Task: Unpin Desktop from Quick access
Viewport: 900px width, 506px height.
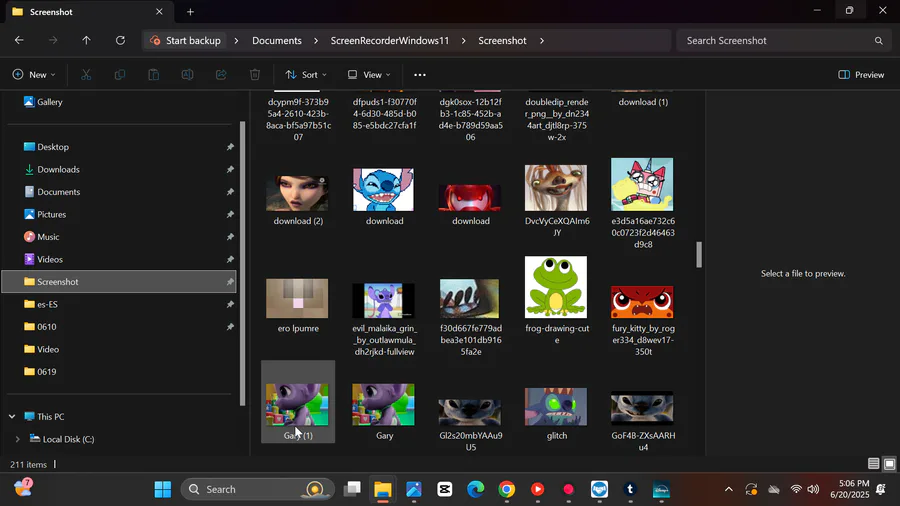Action: [230, 147]
